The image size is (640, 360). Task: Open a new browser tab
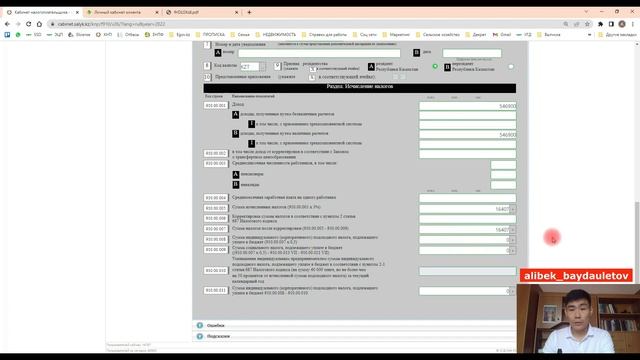[249, 12]
